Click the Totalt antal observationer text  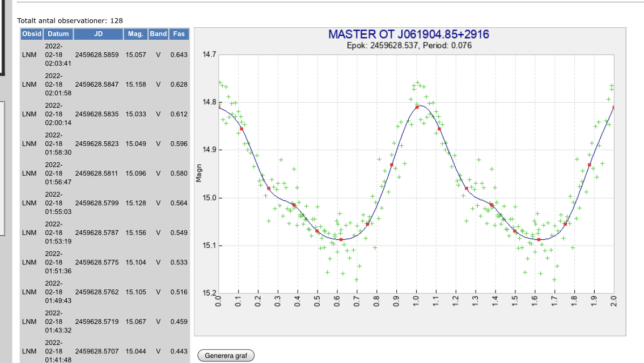[70, 20]
